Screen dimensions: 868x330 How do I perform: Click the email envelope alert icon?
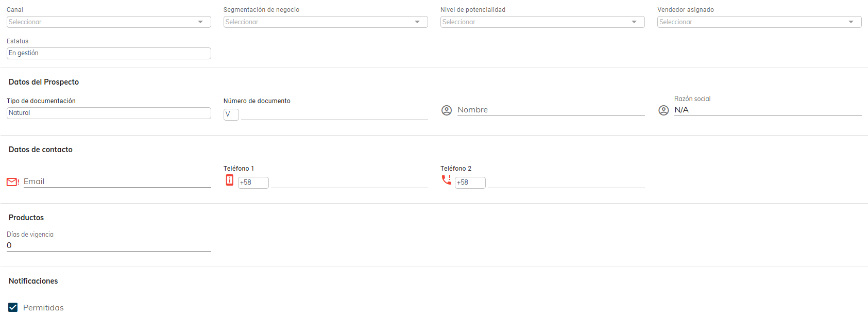click(12, 182)
